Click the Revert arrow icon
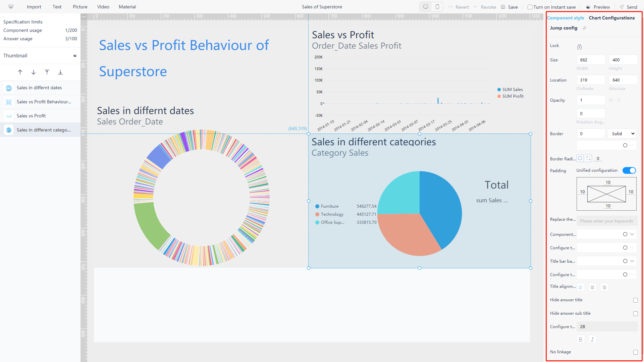 click(x=450, y=7)
